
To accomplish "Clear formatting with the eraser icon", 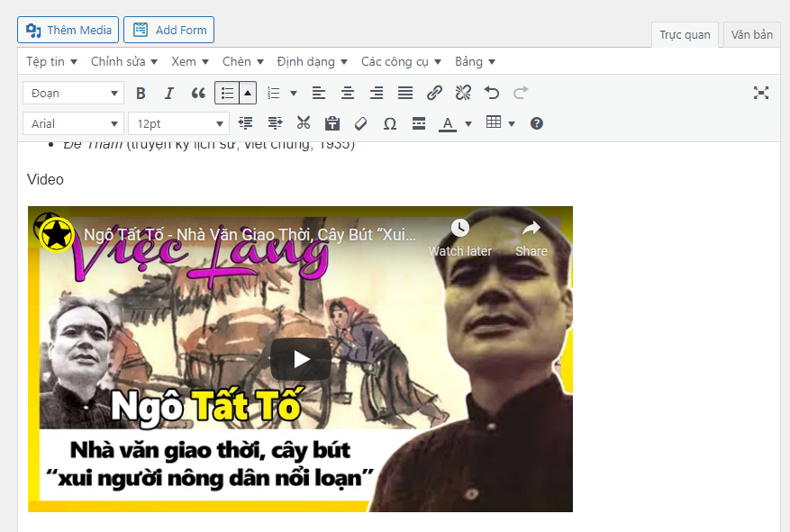I will tap(360, 123).
